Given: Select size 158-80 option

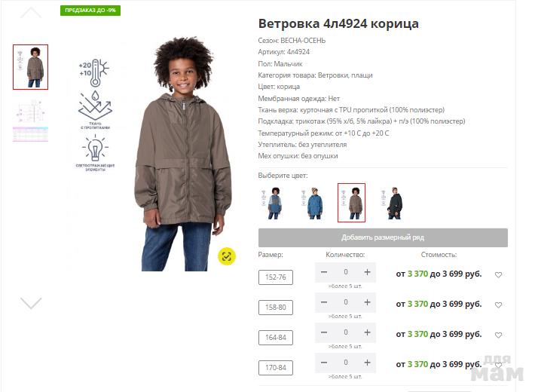Looking at the screenshot, I should point(276,308).
